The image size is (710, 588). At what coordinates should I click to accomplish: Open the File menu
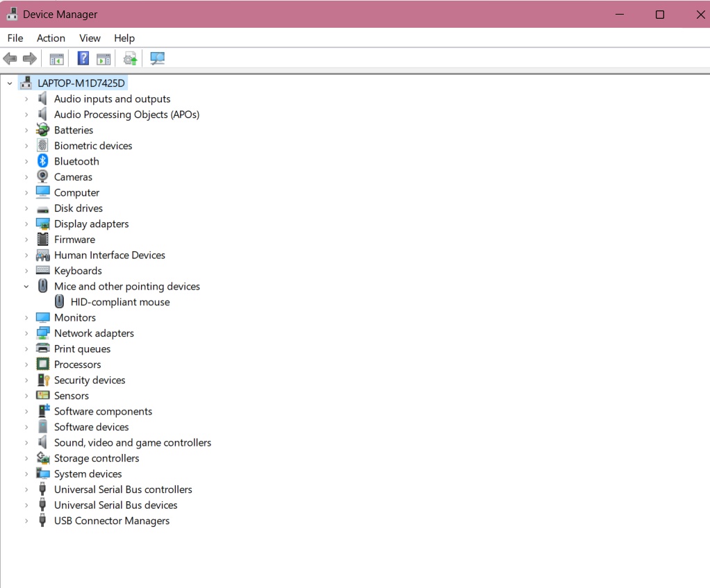tap(15, 38)
